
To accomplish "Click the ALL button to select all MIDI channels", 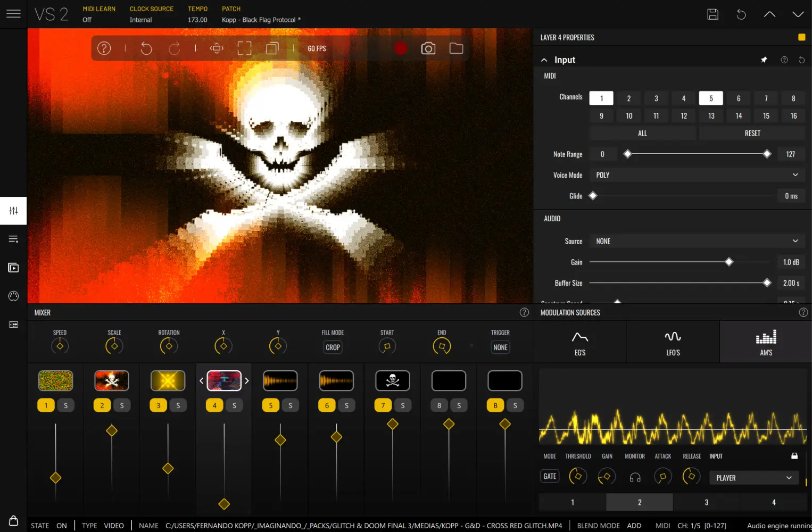I will click(642, 132).
